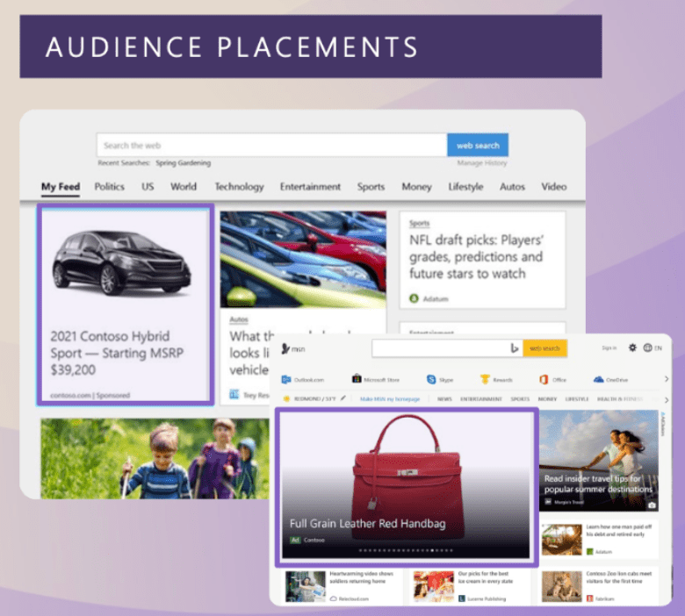This screenshot has height=616, width=685.
Task: Open the insider travel tips story
Action: point(599,461)
